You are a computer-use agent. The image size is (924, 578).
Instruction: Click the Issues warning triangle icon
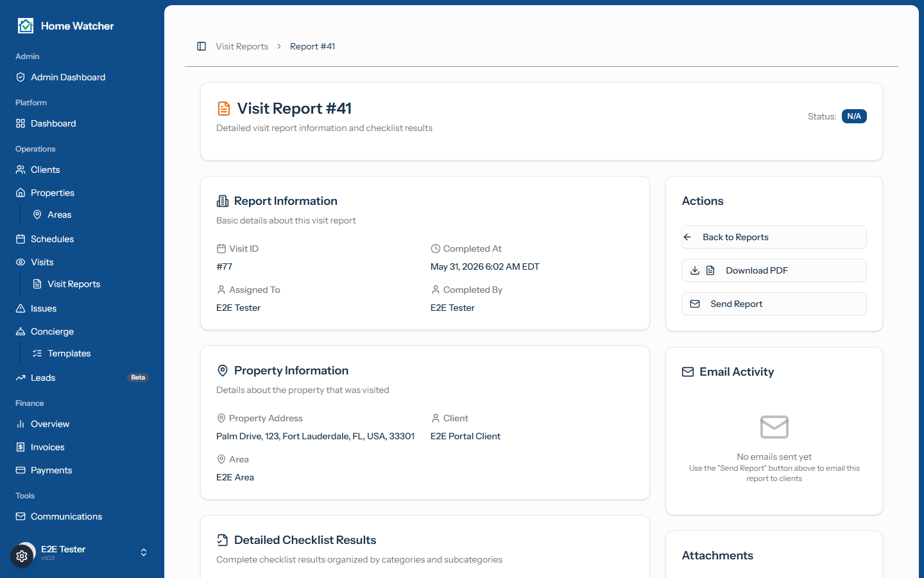[21, 308]
